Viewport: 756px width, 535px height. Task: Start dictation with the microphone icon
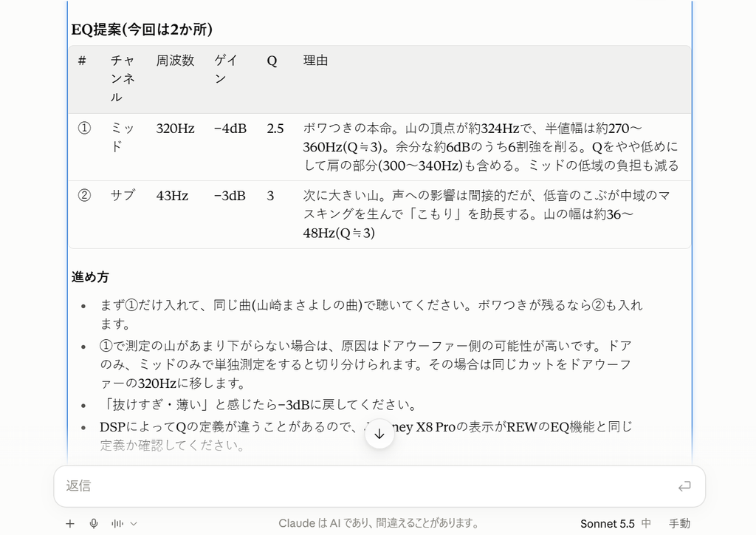pyautogui.click(x=94, y=523)
